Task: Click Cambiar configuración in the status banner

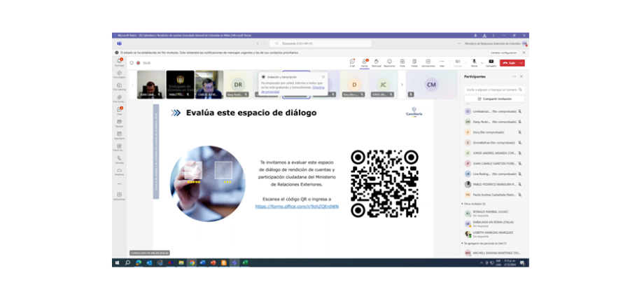Action: click(x=503, y=52)
